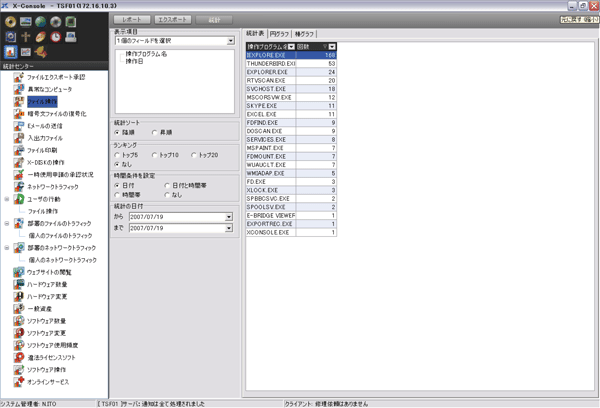Click the golden bird icon in the toolbar
This screenshot has height=408, width=600.
point(41,52)
